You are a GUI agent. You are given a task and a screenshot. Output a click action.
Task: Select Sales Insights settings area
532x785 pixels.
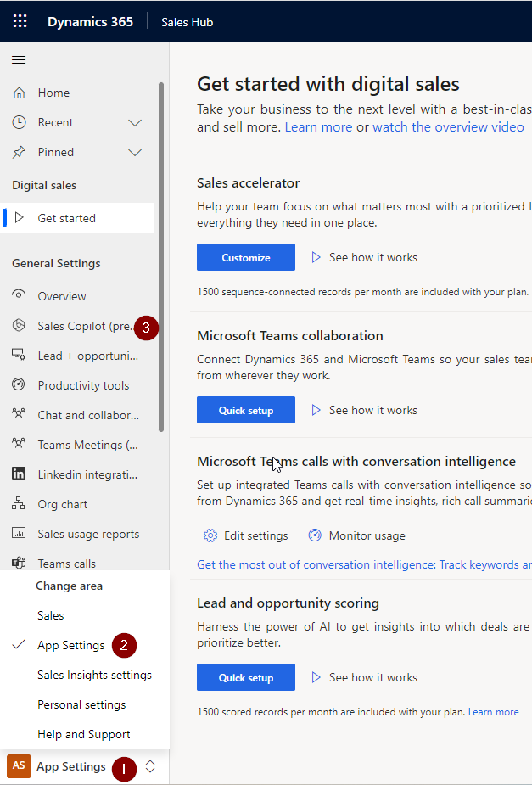94,675
